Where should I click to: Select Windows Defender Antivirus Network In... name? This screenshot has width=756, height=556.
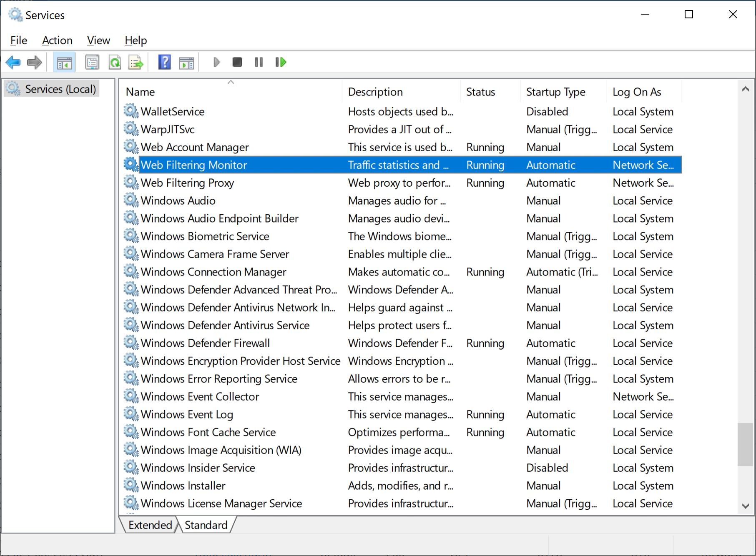238,307
